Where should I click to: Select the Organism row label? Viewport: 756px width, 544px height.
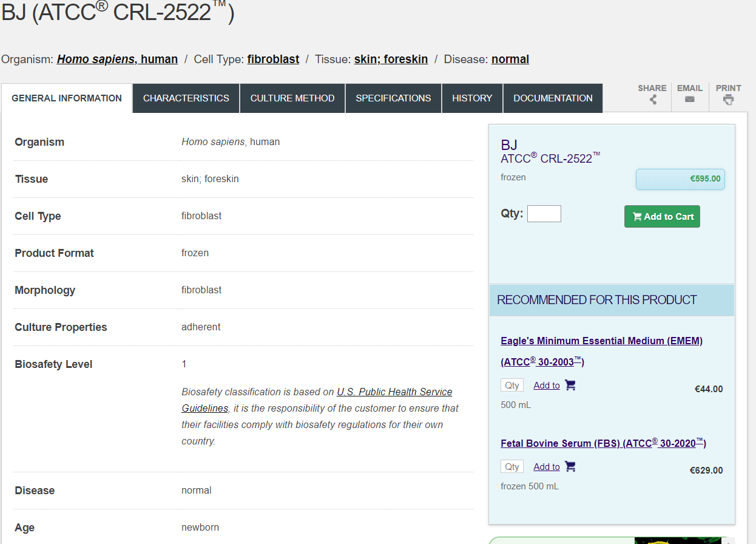(39, 142)
